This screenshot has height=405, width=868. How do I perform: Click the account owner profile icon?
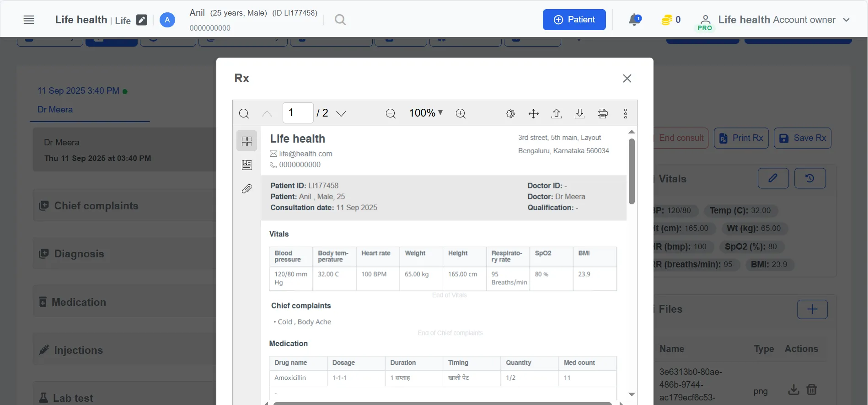click(x=706, y=19)
